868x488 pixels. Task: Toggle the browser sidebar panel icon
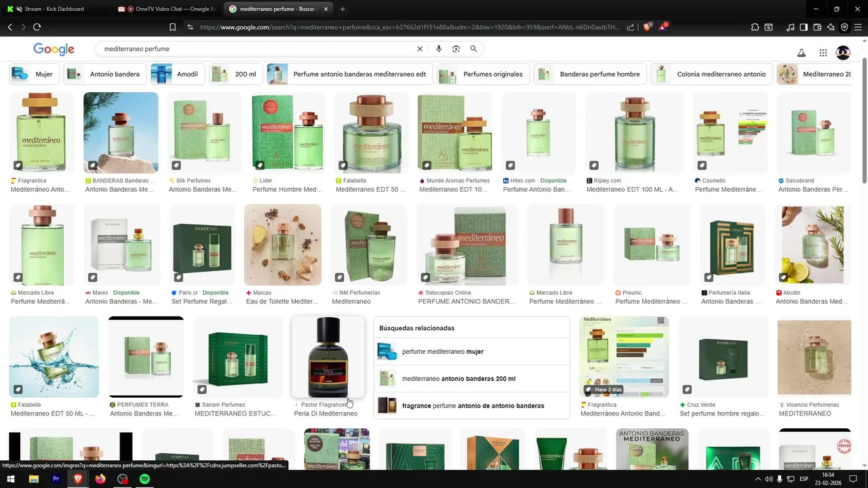pyautogui.click(x=804, y=27)
